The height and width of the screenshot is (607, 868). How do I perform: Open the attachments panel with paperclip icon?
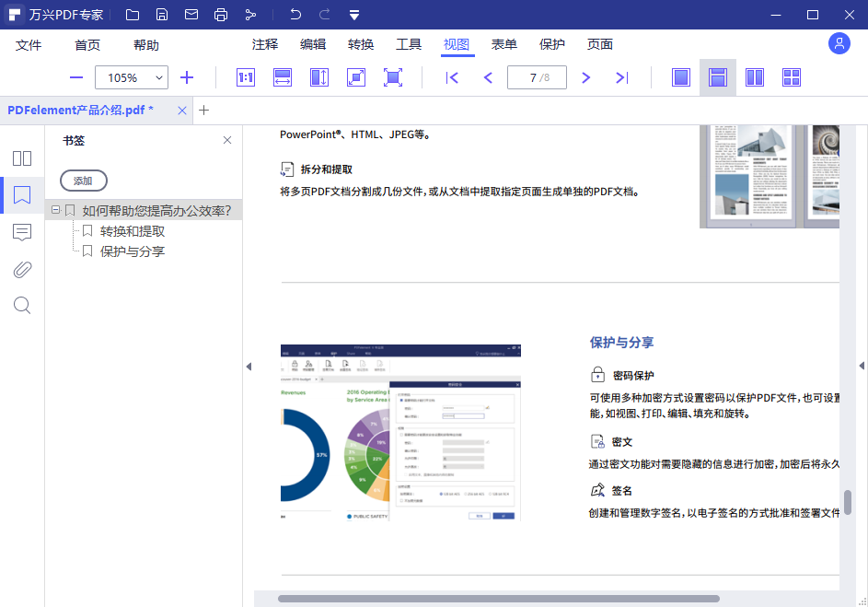click(x=21, y=269)
